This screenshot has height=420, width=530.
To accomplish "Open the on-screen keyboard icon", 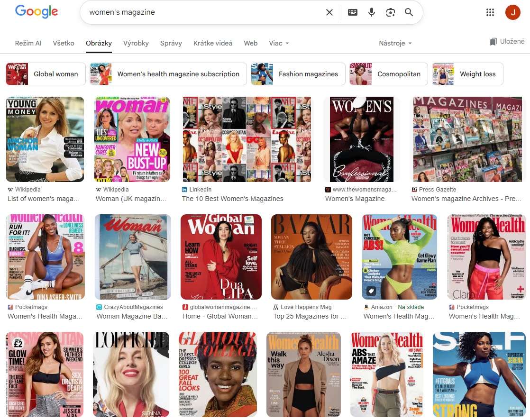I will point(353,12).
